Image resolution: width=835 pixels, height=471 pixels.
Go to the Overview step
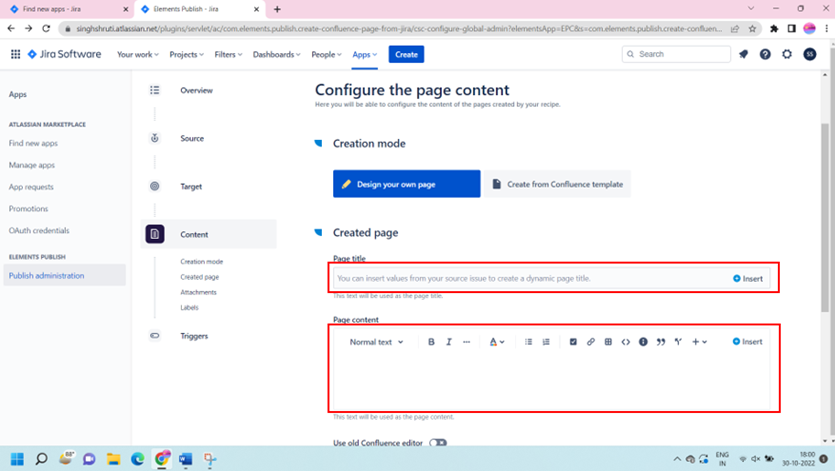tap(196, 91)
